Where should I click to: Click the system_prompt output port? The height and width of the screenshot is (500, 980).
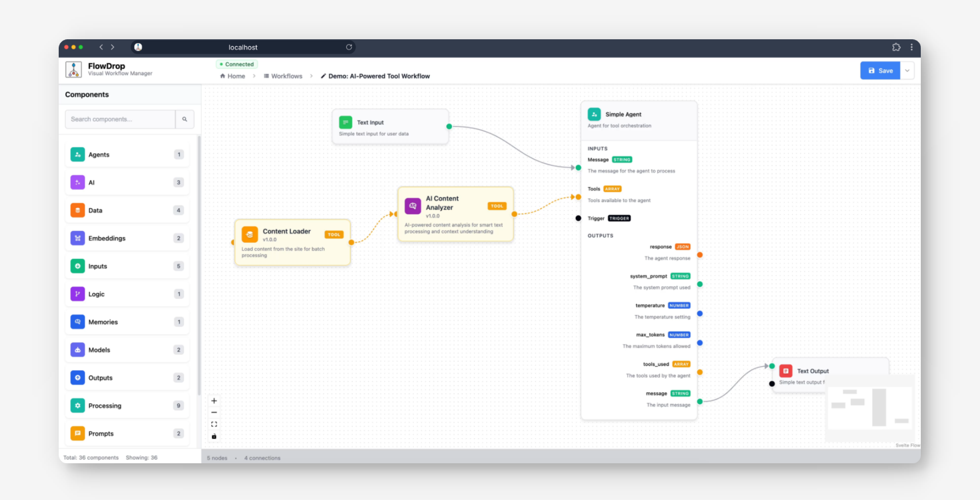pos(700,284)
